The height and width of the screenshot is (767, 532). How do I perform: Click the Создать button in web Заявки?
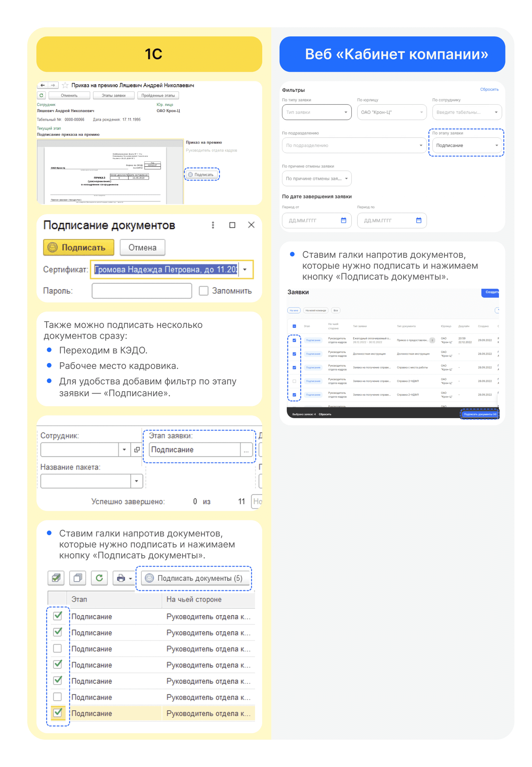[490, 293]
